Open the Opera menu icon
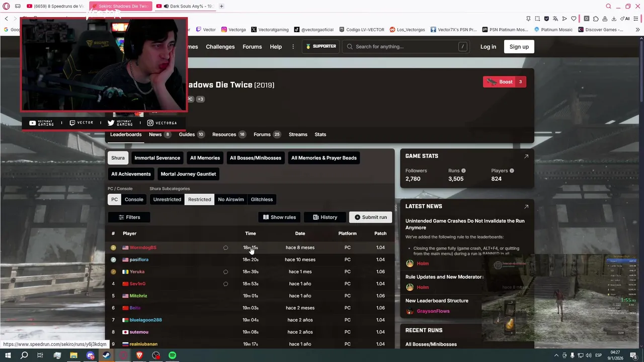The width and height of the screenshot is (644, 362). click(6, 6)
